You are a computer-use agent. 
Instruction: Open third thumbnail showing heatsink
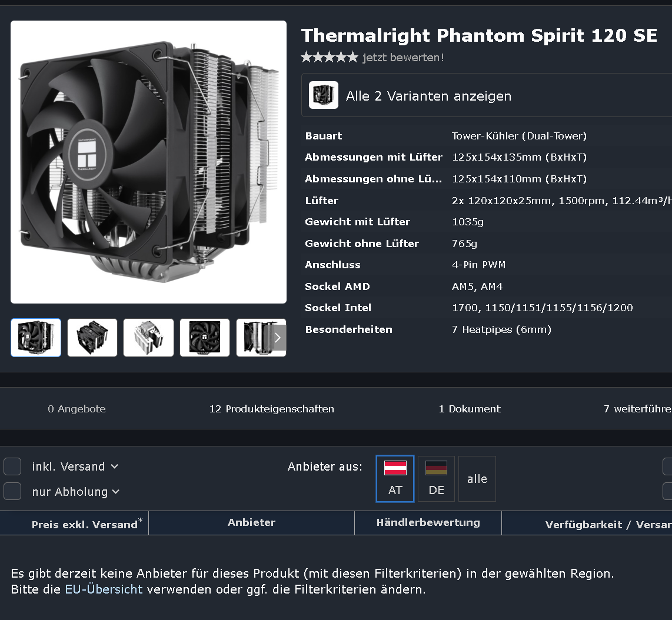coord(149,338)
